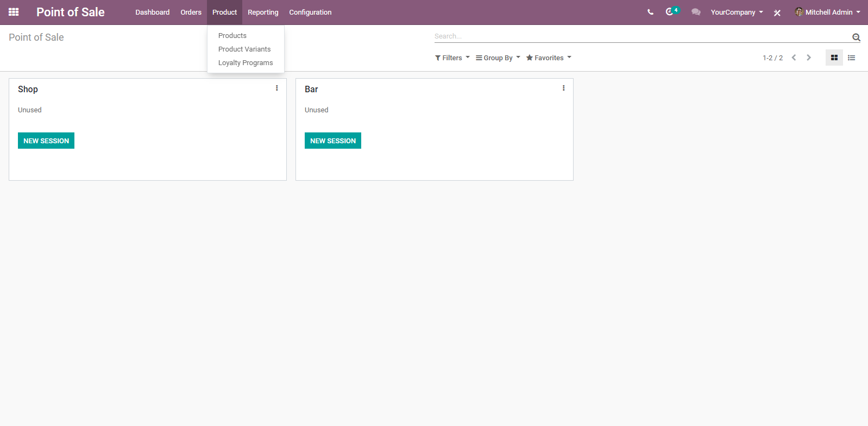Viewport: 868px width, 426px height.
Task: Open the Dashboard menu
Action: coord(153,12)
